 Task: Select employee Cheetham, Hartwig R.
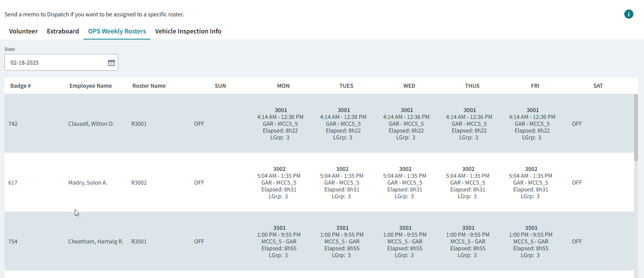tap(96, 242)
